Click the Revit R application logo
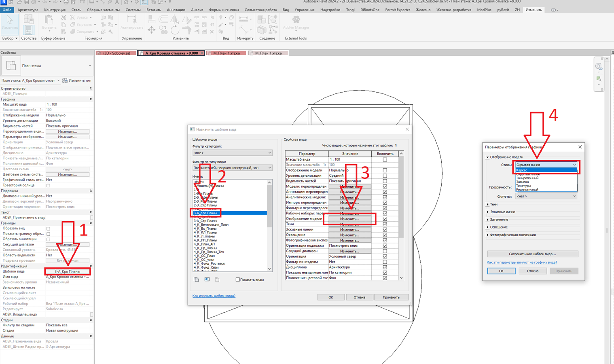 [4, 2]
